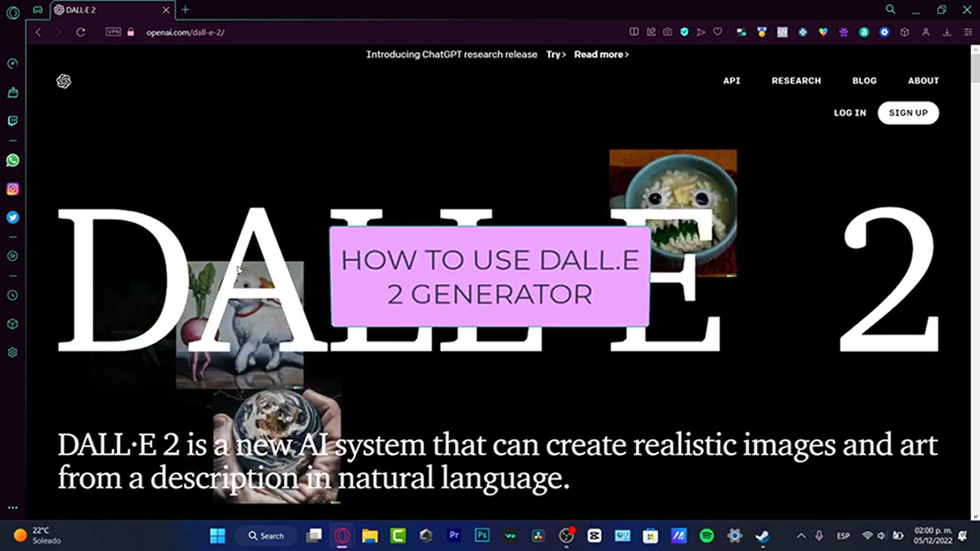Open Twitter in the Opera sidebar

point(13,218)
